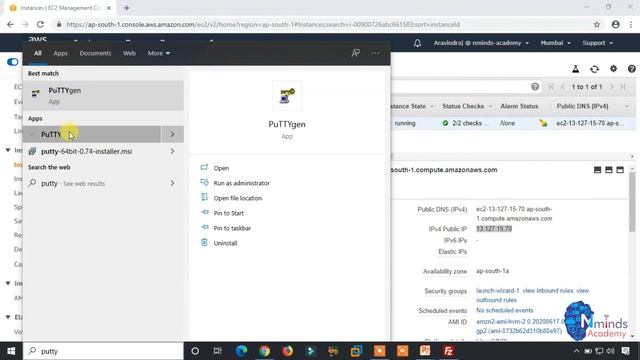
Task: Click the browser address bar URL
Action: 263,24
